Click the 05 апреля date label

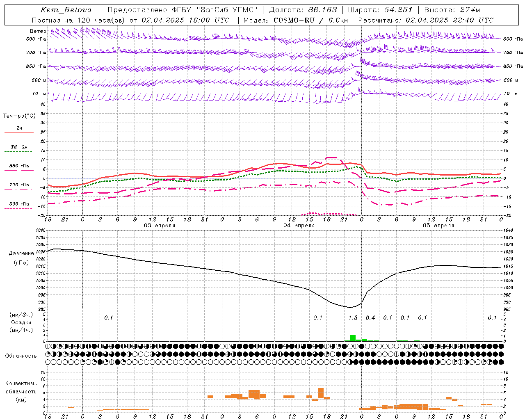(x=438, y=226)
